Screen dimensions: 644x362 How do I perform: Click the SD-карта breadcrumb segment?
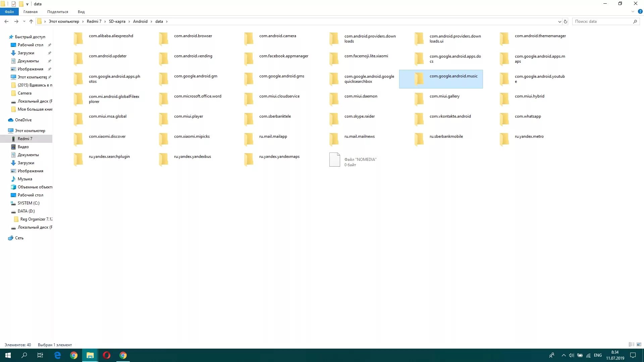point(117,21)
